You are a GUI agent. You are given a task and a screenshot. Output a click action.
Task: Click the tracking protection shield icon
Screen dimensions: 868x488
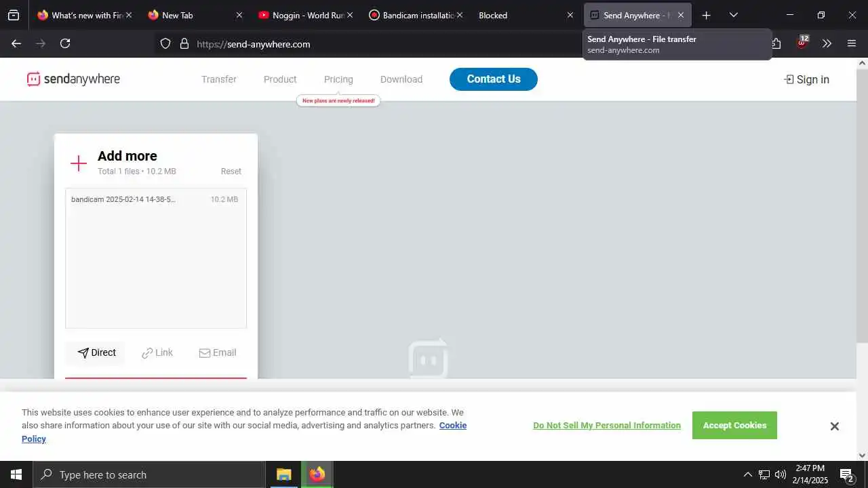[165, 43]
